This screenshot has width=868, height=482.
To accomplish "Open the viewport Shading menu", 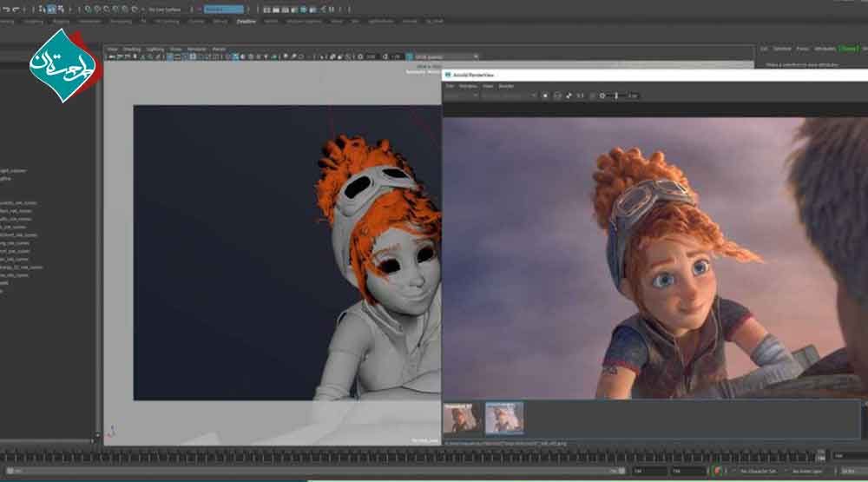I will pos(132,49).
